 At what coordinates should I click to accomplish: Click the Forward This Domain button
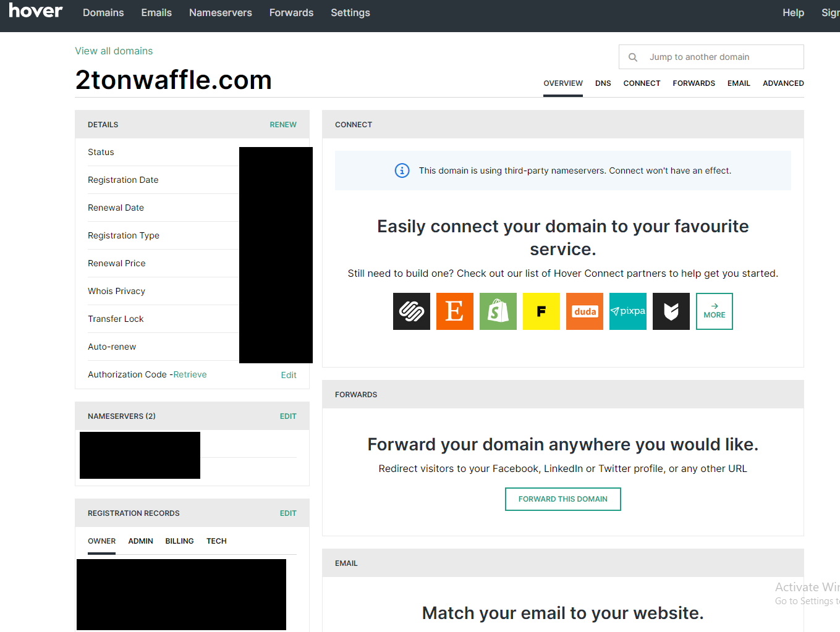[562, 499]
